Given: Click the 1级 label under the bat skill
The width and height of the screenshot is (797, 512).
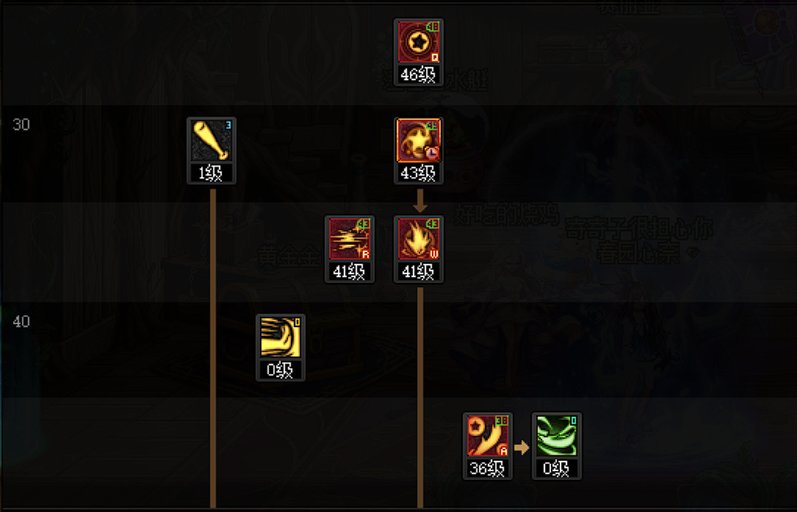Looking at the screenshot, I should click(x=211, y=173).
